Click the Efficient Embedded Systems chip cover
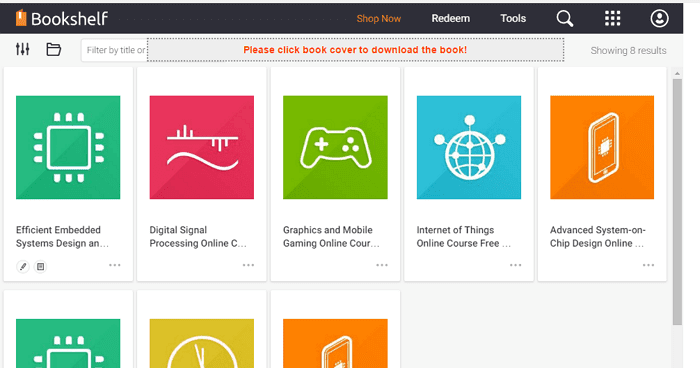 click(x=68, y=147)
